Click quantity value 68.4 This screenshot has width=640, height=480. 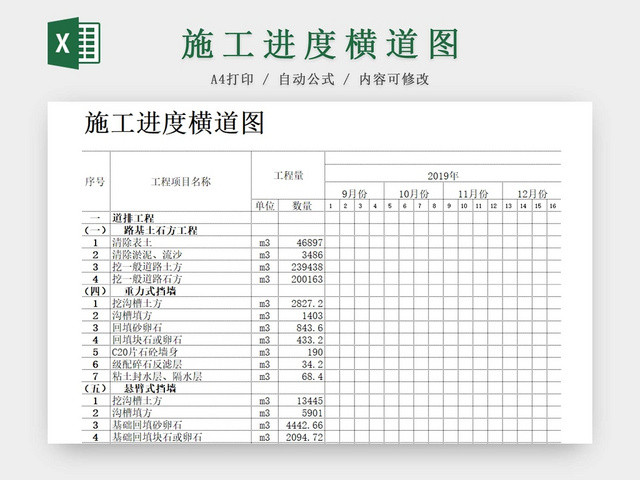click(312, 376)
